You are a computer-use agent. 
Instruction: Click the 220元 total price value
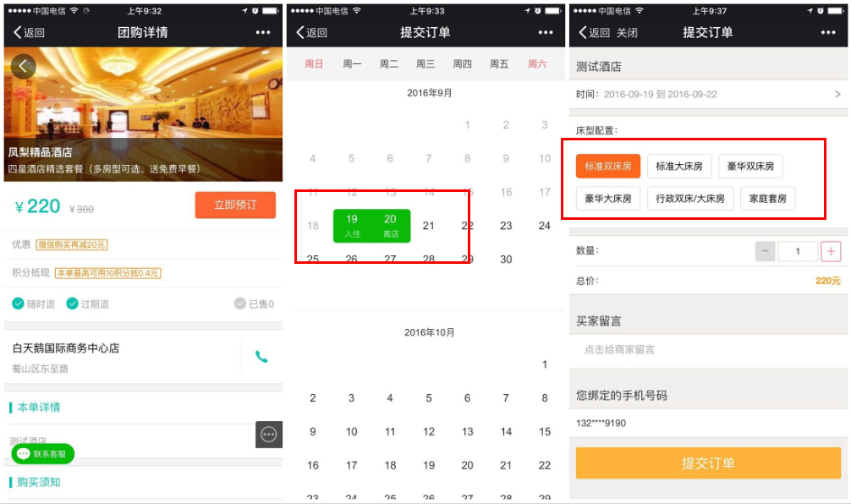pos(827,281)
